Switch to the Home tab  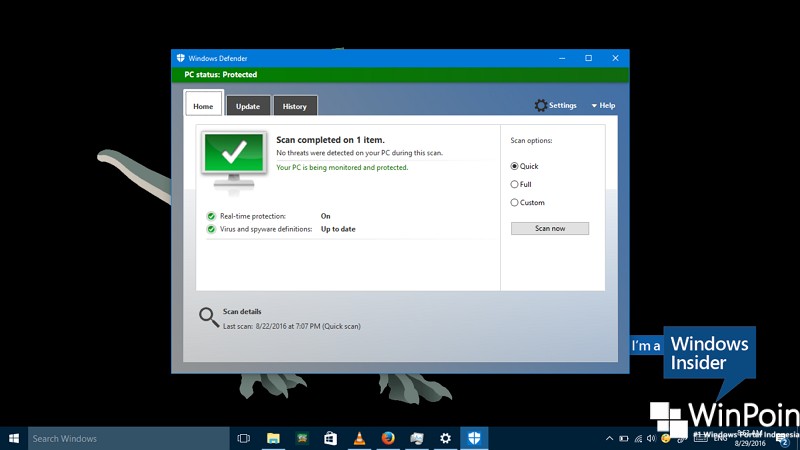[x=203, y=106]
